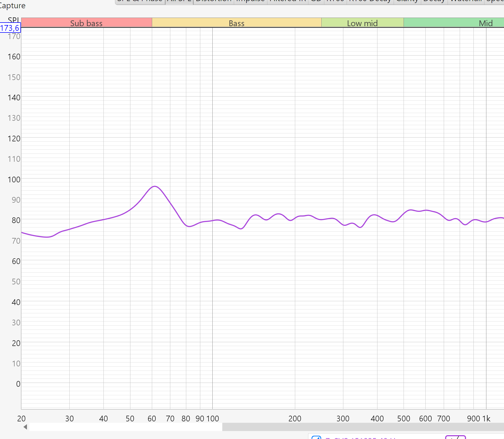Open the SPL axis selector
Viewport: 504px width, 439px height.
(x=13, y=20)
